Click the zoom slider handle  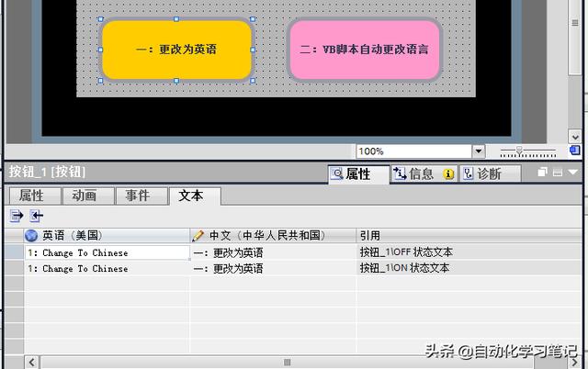click(519, 151)
